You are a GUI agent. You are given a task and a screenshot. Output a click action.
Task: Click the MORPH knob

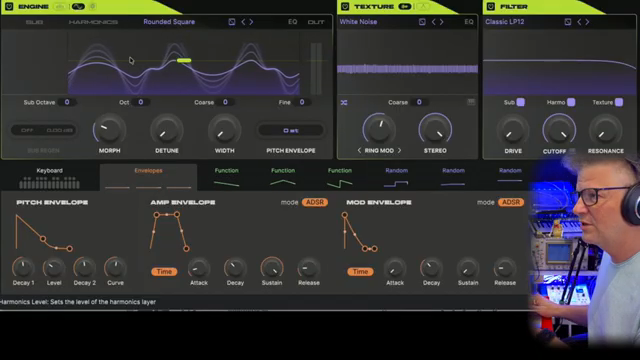tap(109, 130)
